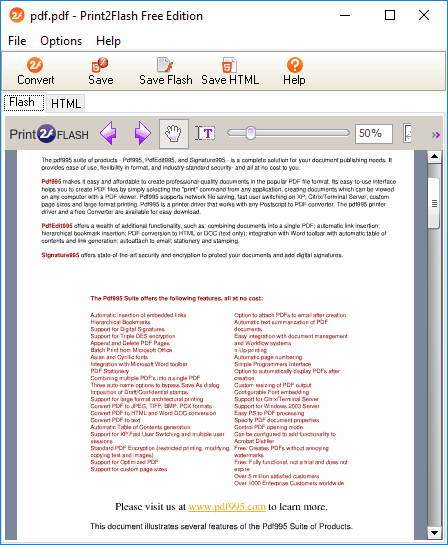Click 'This document illustrates several features' sentence
Screen dimensions: 448x545
point(221,526)
